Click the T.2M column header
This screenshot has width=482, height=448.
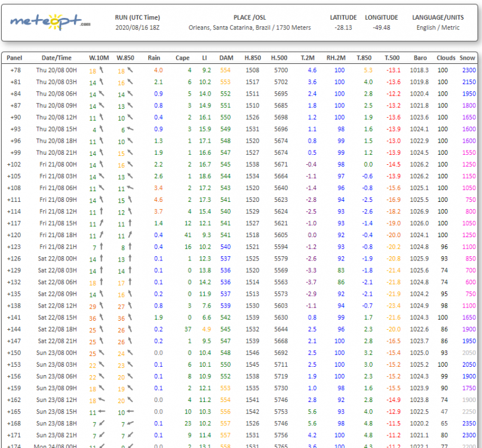click(x=308, y=58)
